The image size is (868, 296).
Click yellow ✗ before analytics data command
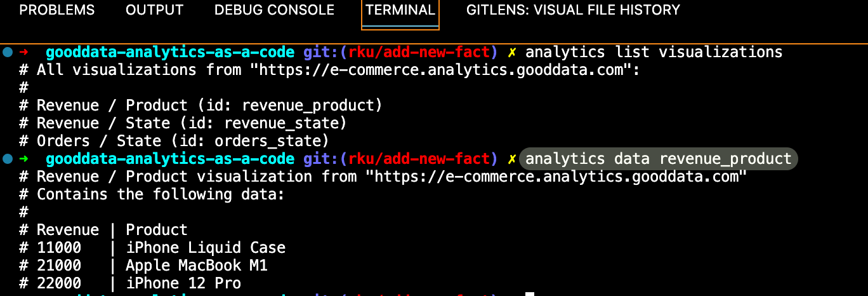pyautogui.click(x=512, y=159)
